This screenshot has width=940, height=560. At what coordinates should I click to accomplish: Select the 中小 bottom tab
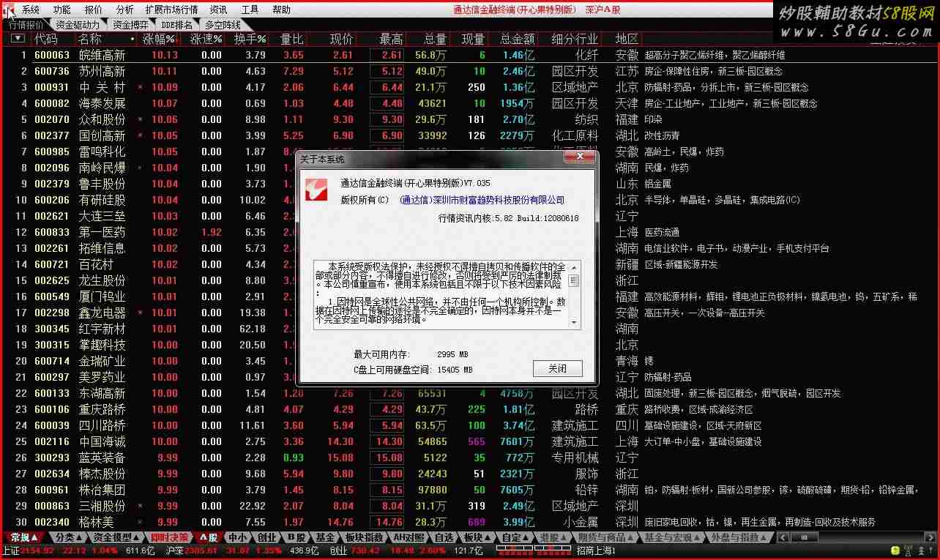[x=237, y=537]
